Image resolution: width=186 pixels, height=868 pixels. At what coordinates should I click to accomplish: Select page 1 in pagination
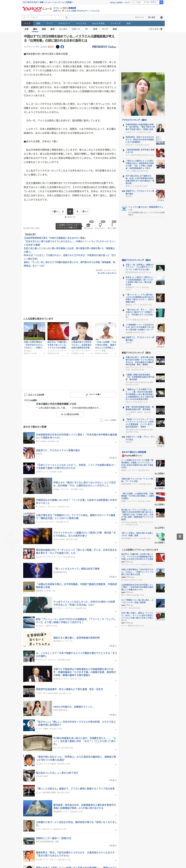63,212
